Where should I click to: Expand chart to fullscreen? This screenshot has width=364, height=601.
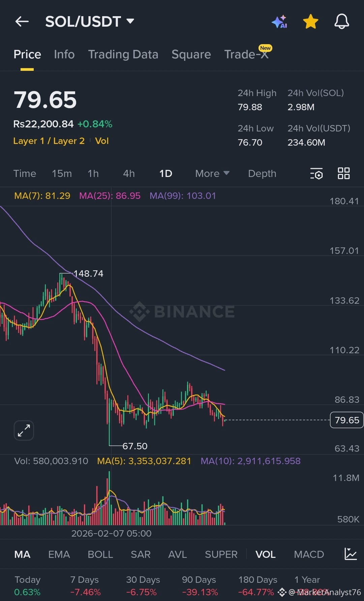(24, 430)
